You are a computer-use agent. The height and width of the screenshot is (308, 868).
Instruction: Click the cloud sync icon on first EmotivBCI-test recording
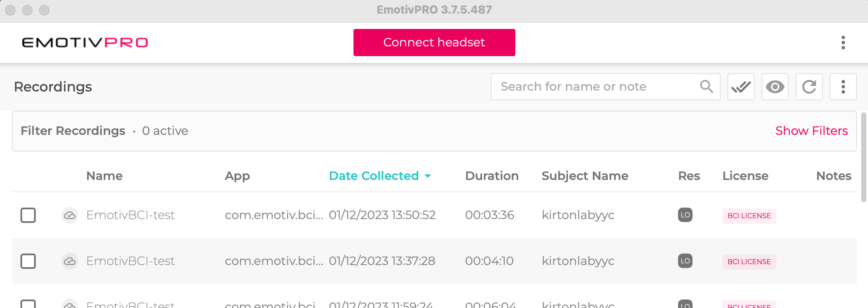(69, 215)
